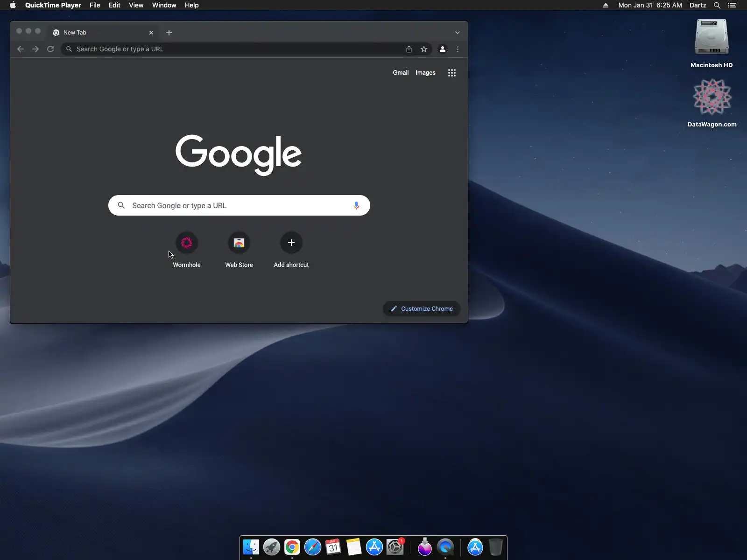This screenshot has height=560, width=747.
Task: Open the View menu
Action: 136,5
